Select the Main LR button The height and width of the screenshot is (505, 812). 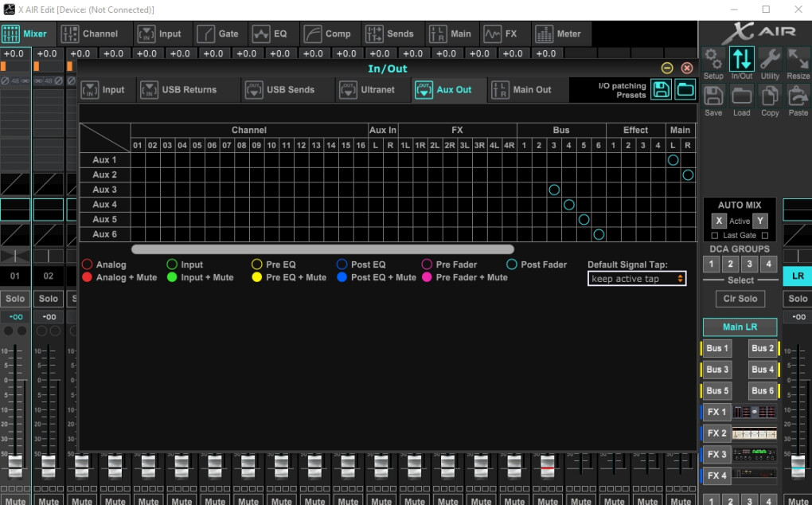(740, 327)
